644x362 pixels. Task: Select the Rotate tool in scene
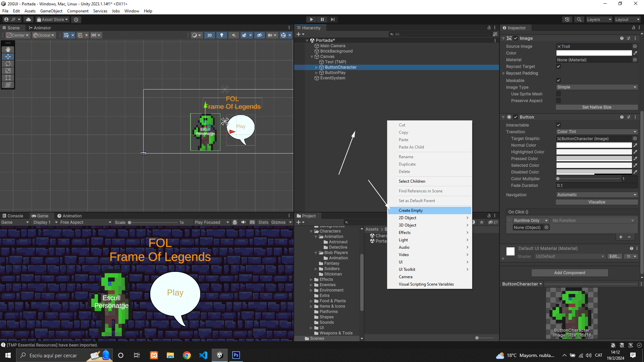tap(8, 64)
